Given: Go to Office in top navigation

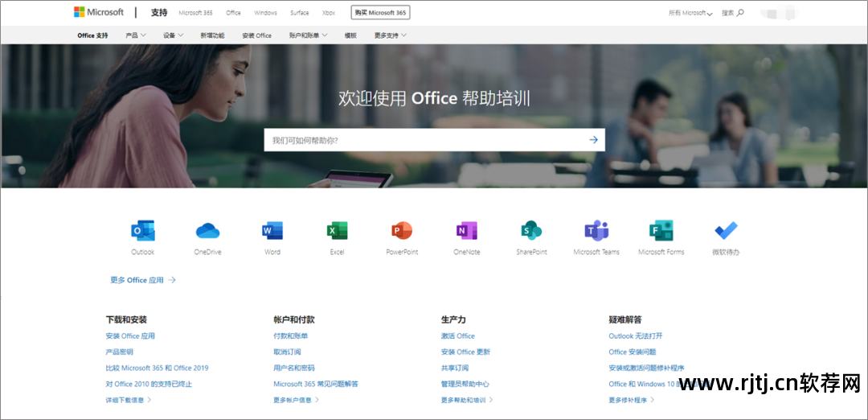Looking at the screenshot, I should click(x=234, y=13).
